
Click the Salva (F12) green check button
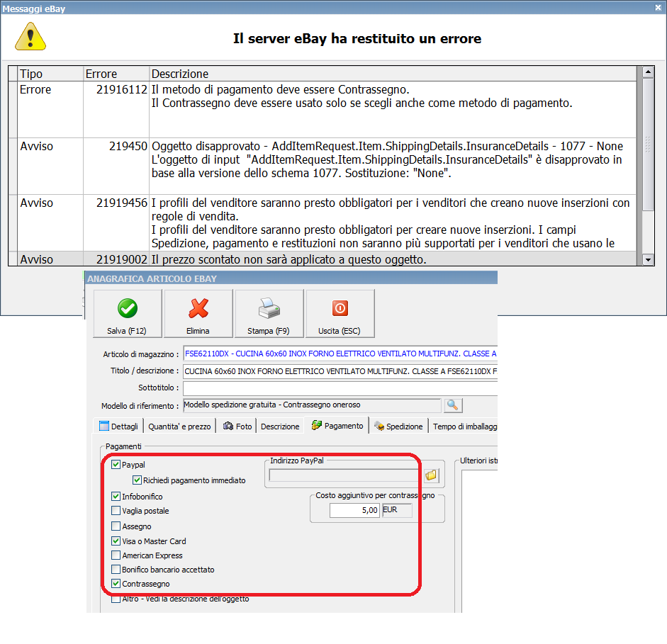[x=127, y=314]
